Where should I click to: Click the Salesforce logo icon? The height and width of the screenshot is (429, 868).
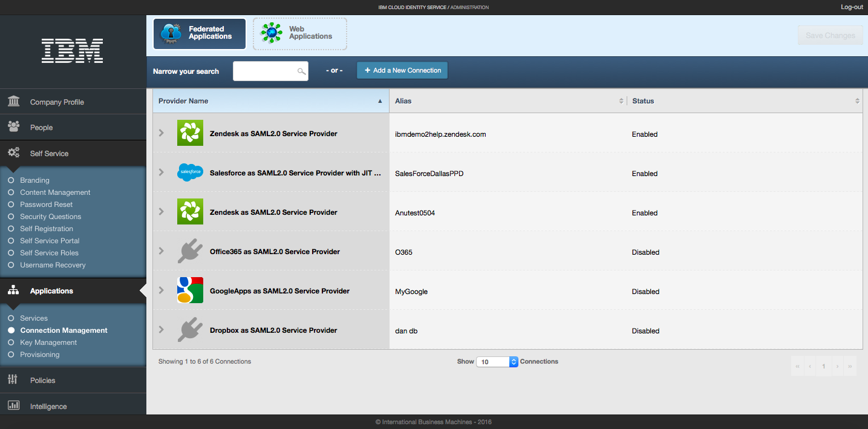point(190,172)
